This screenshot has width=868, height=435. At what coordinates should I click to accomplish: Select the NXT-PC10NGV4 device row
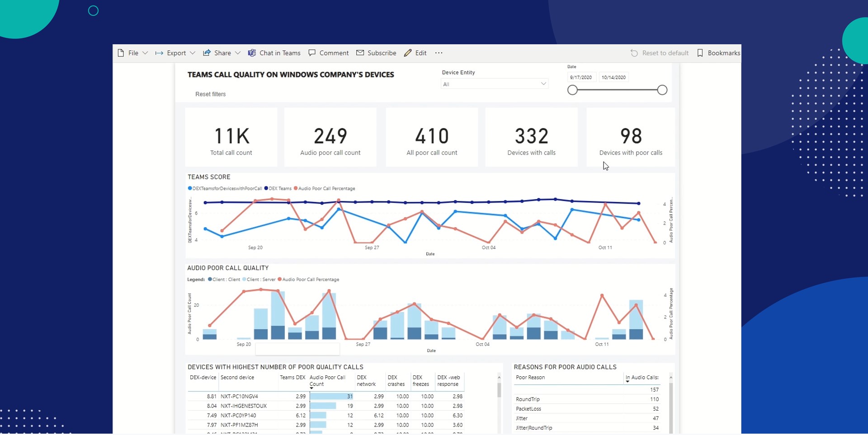(326, 396)
